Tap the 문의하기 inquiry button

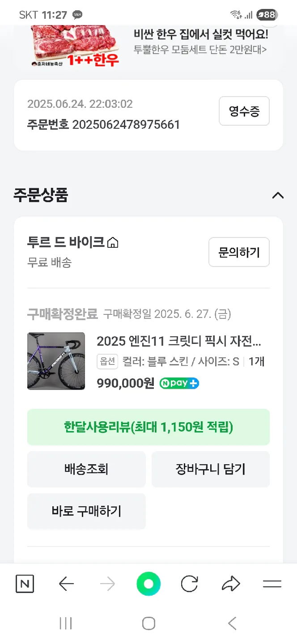coord(239,252)
